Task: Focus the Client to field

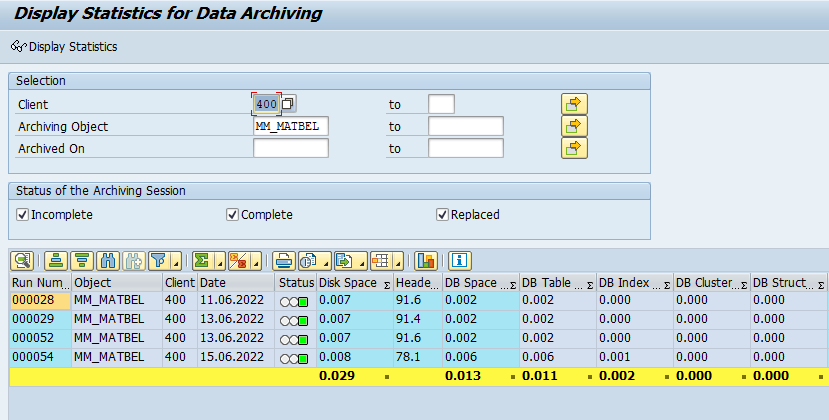Action: 441,104
